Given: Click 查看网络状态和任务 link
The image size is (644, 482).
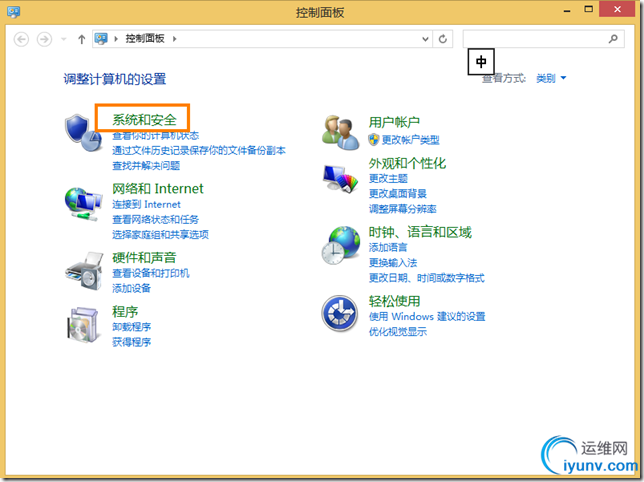Looking at the screenshot, I should pyautogui.click(x=155, y=220).
